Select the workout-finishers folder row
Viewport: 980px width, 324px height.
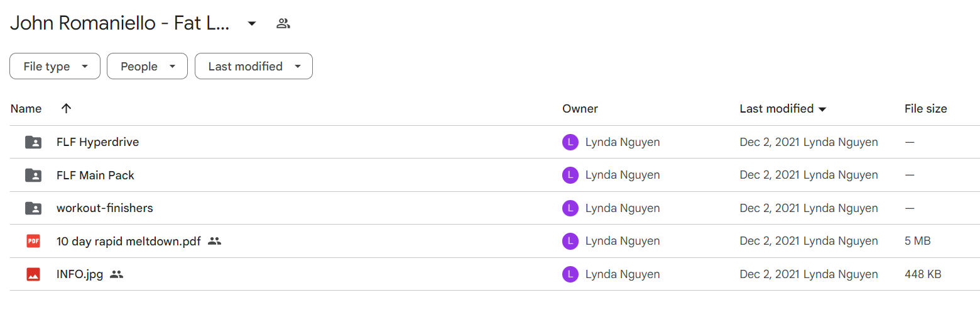pyautogui.click(x=495, y=208)
